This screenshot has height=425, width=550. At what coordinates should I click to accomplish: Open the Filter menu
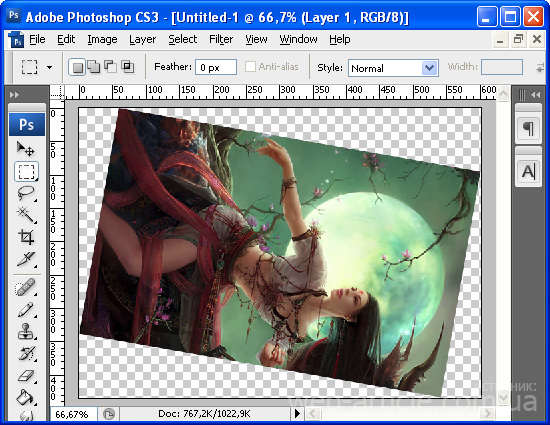pyautogui.click(x=221, y=39)
